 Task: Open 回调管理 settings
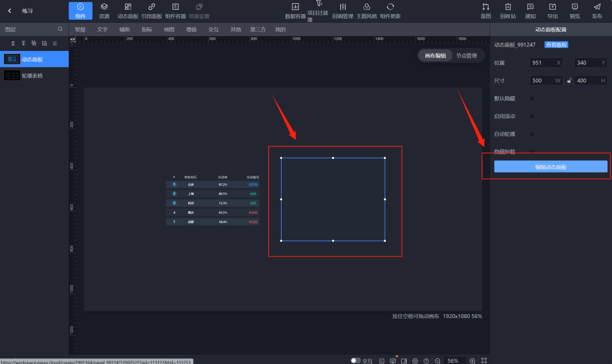point(343,11)
